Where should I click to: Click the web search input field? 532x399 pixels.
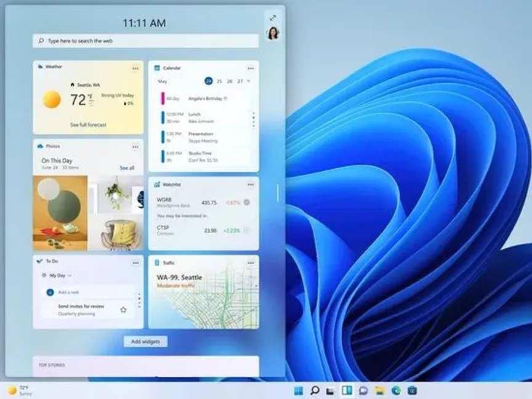pos(146,41)
